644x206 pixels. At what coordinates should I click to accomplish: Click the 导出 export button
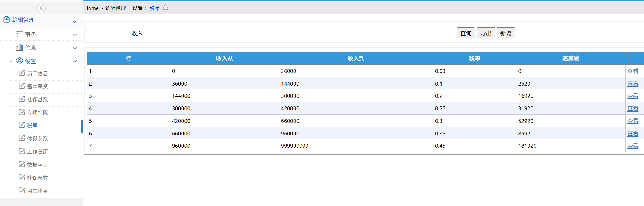486,33
